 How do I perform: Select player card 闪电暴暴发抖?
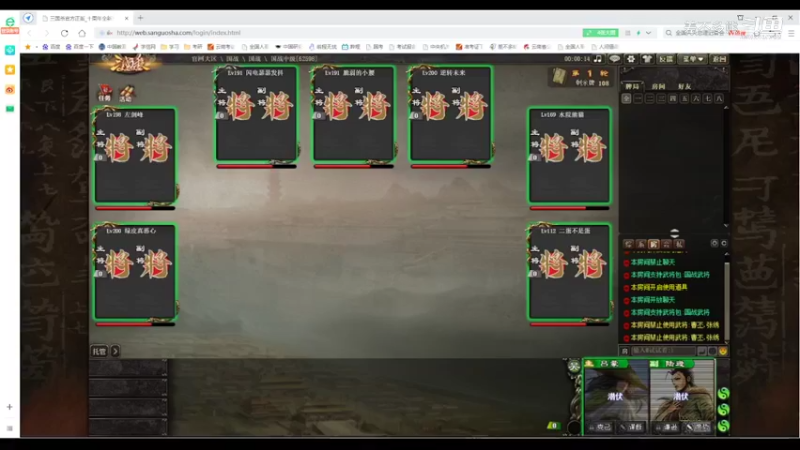[256, 113]
